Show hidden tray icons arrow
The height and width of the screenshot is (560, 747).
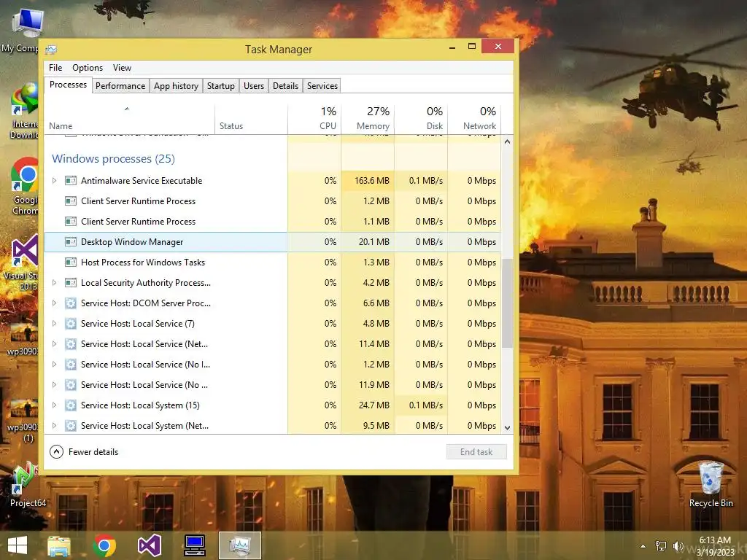643,546
